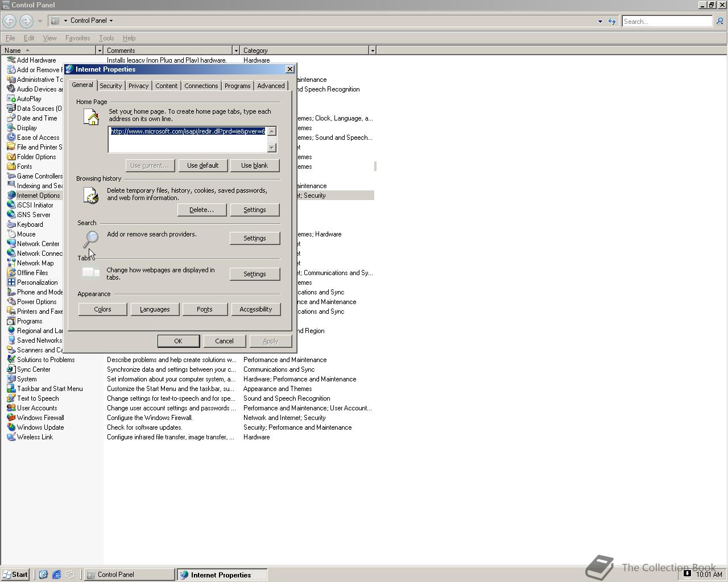Select the Keyboard icon
This screenshot has height=582, width=728.
coord(11,225)
